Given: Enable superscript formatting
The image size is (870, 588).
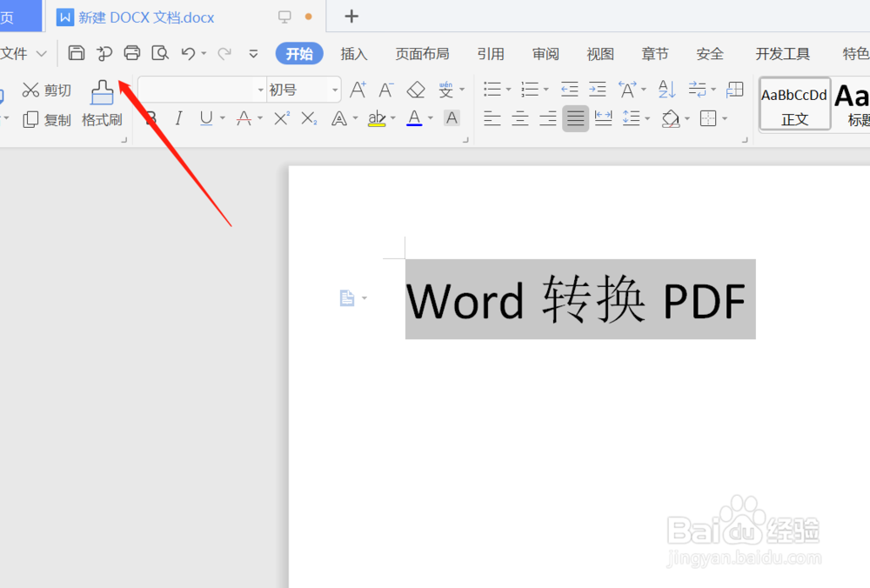Looking at the screenshot, I should click(280, 119).
